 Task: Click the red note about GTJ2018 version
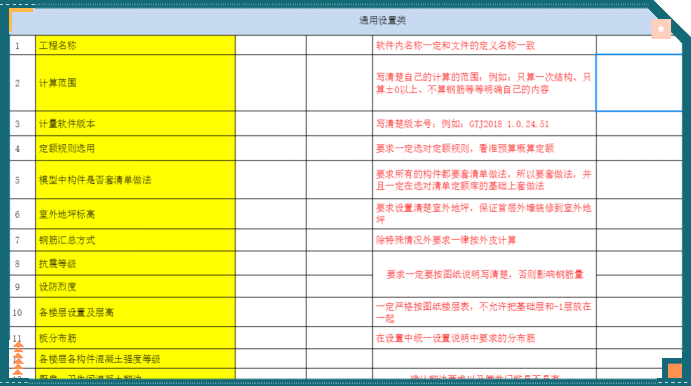(462, 124)
